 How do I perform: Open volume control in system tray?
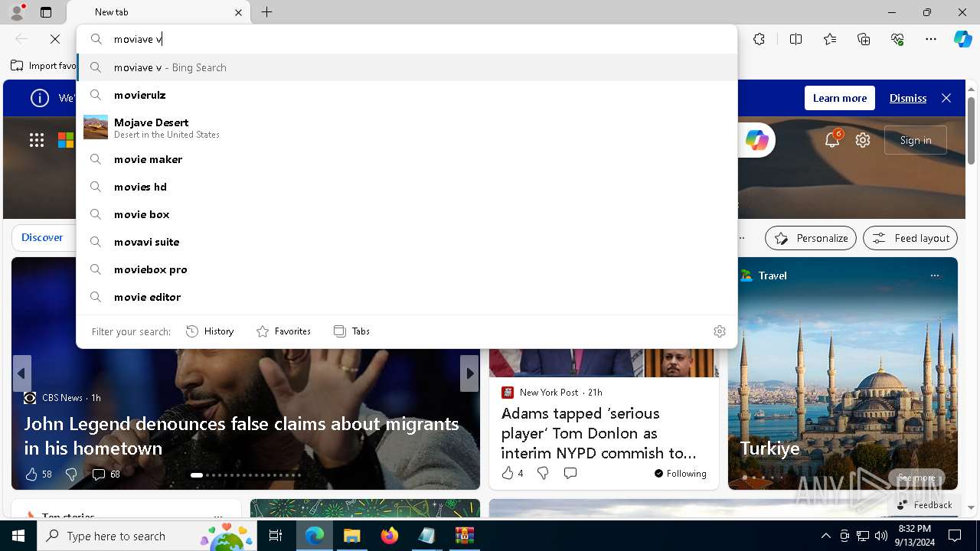coord(881,536)
